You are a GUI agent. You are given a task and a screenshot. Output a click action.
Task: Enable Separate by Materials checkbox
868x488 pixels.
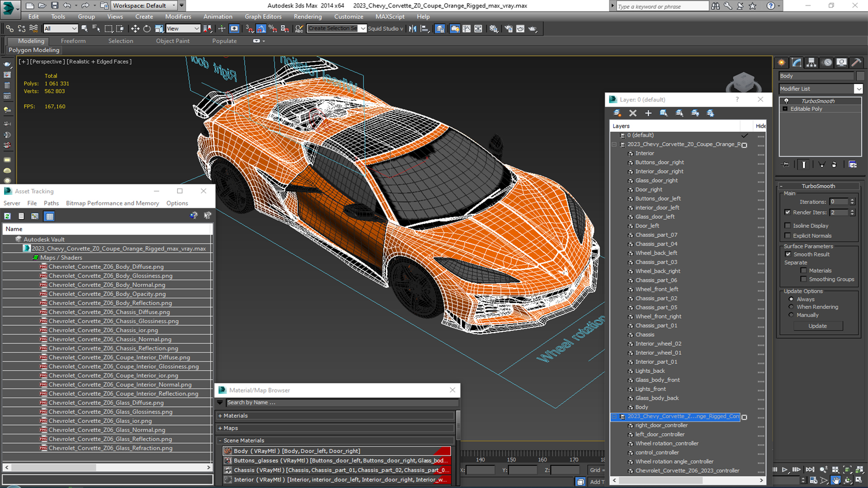pos(803,271)
